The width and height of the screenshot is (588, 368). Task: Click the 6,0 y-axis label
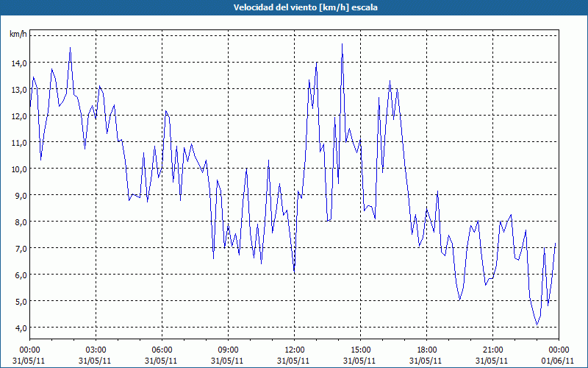21,275
